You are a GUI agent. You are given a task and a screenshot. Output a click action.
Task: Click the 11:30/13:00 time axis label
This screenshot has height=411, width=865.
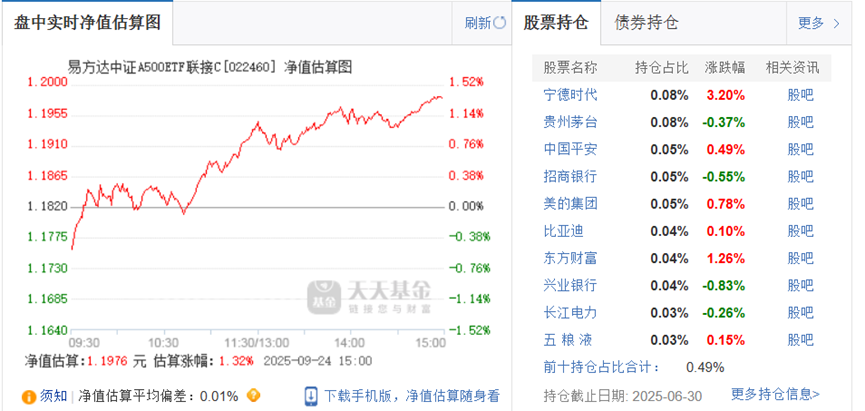pyautogui.click(x=257, y=343)
